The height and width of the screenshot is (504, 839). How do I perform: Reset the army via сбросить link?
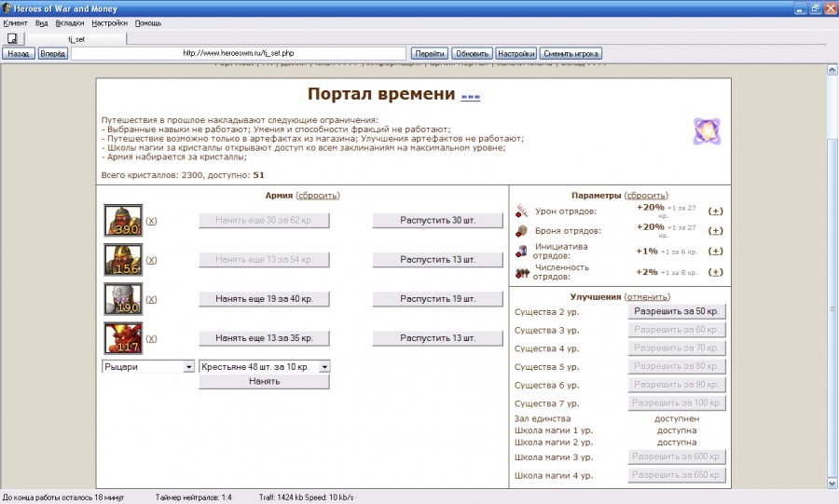pos(318,196)
